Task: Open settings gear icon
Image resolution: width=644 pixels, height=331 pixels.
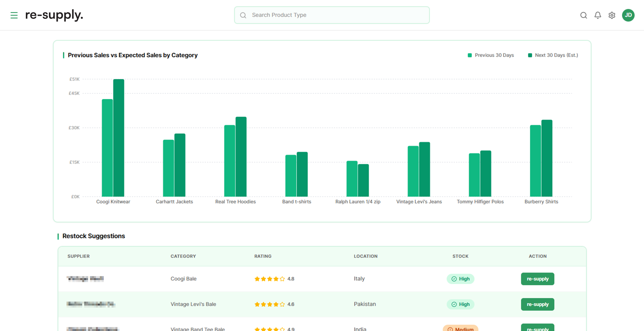Action: click(x=612, y=15)
